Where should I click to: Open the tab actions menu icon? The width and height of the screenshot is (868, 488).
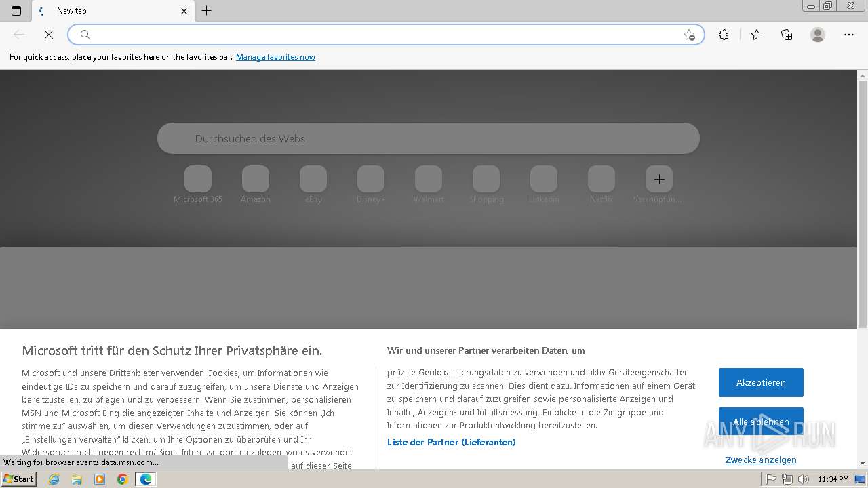(x=16, y=11)
